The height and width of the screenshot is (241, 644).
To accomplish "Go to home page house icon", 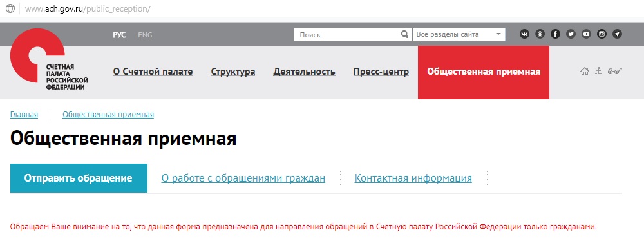I will 585,71.
